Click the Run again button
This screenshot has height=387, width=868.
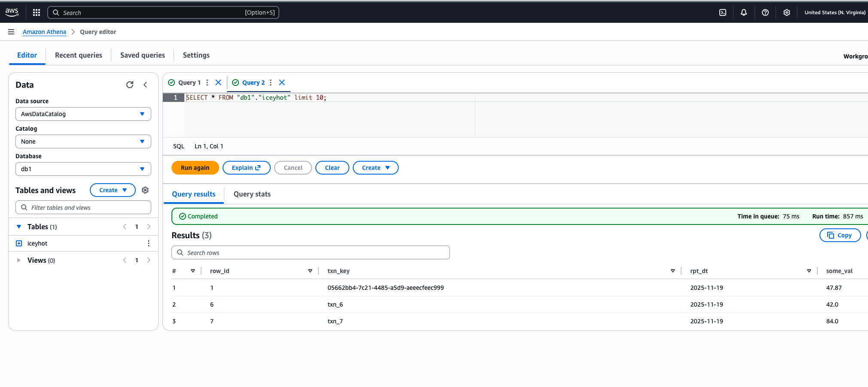click(195, 168)
